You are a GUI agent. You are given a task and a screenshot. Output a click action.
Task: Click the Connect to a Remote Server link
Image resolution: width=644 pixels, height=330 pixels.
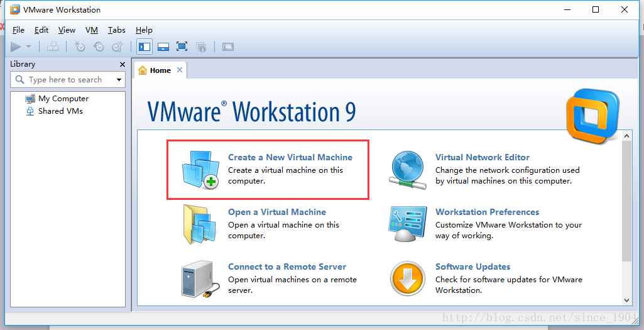click(287, 267)
